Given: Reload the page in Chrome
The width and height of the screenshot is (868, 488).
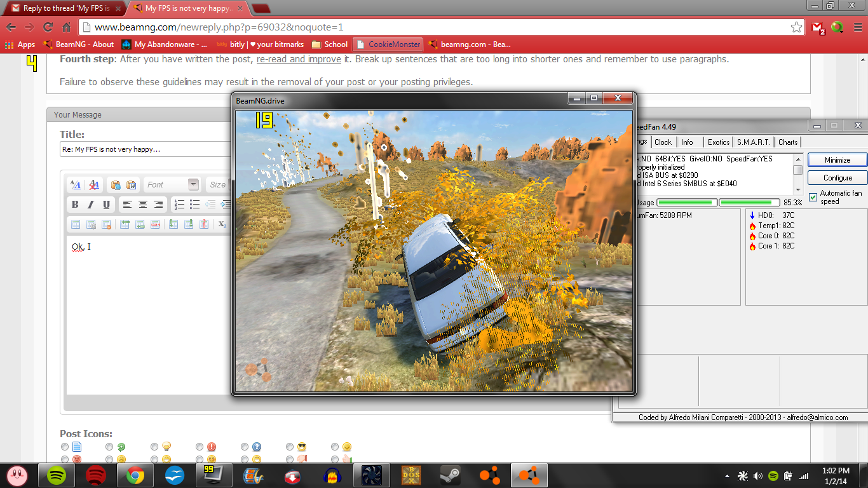Looking at the screenshot, I should [x=48, y=27].
